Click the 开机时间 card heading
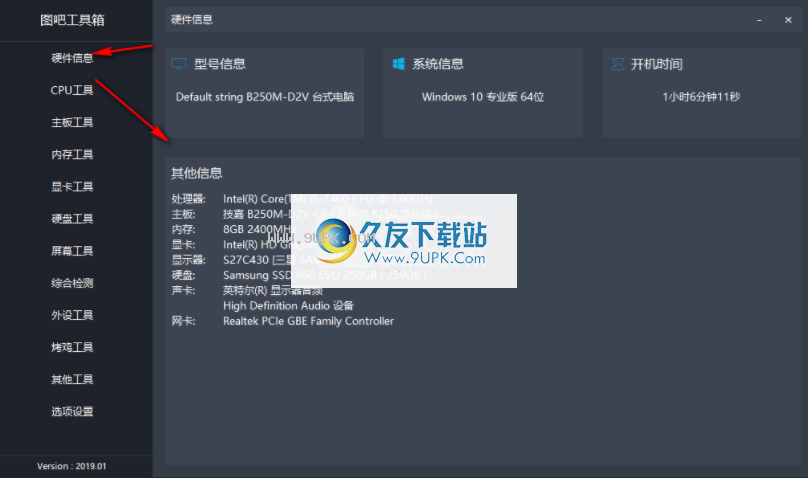The width and height of the screenshot is (808, 482). (657, 64)
